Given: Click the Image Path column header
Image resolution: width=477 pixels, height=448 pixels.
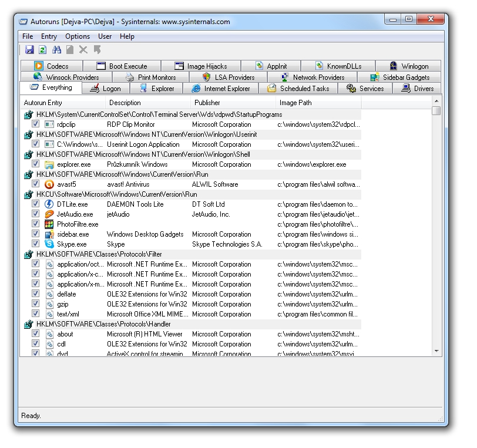Looking at the screenshot, I should 295,103.
